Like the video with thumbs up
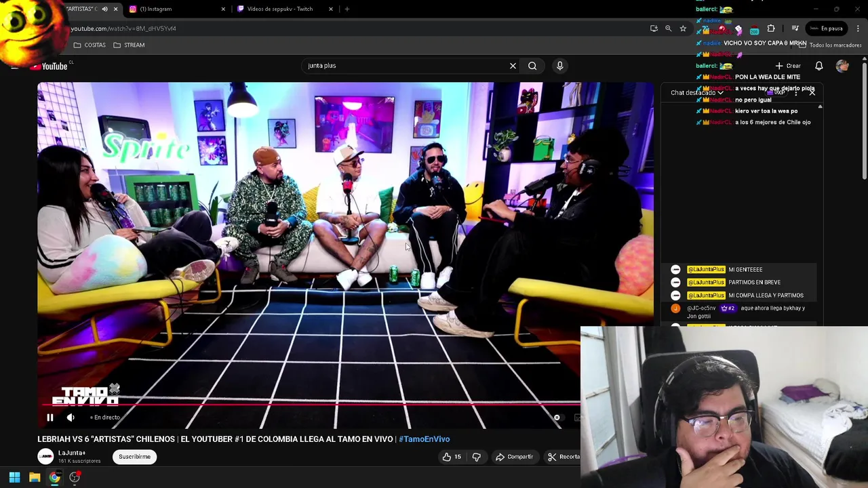Viewport: 868px width, 488px height. coord(452,457)
